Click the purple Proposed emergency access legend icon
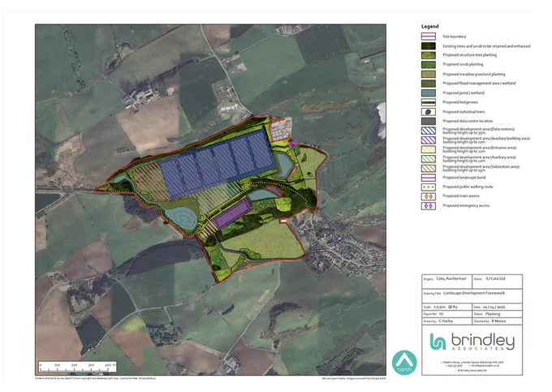Image resolution: width=552 pixels, height=392 pixels. pyautogui.click(x=428, y=206)
